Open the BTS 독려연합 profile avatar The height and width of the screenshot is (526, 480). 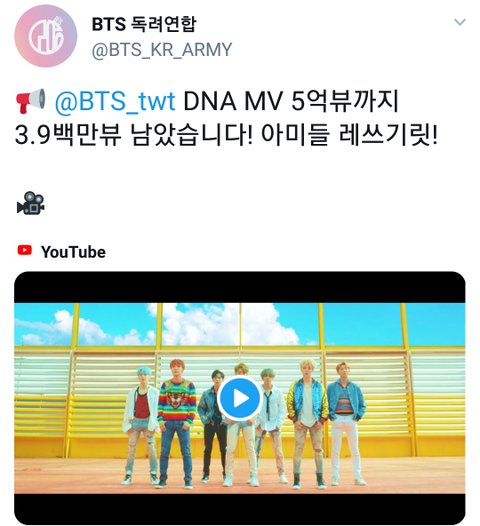tap(46, 36)
